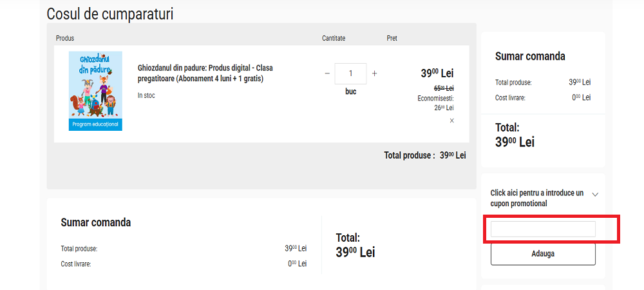
Task: Increase product quantity with plus button
Action: (x=375, y=73)
